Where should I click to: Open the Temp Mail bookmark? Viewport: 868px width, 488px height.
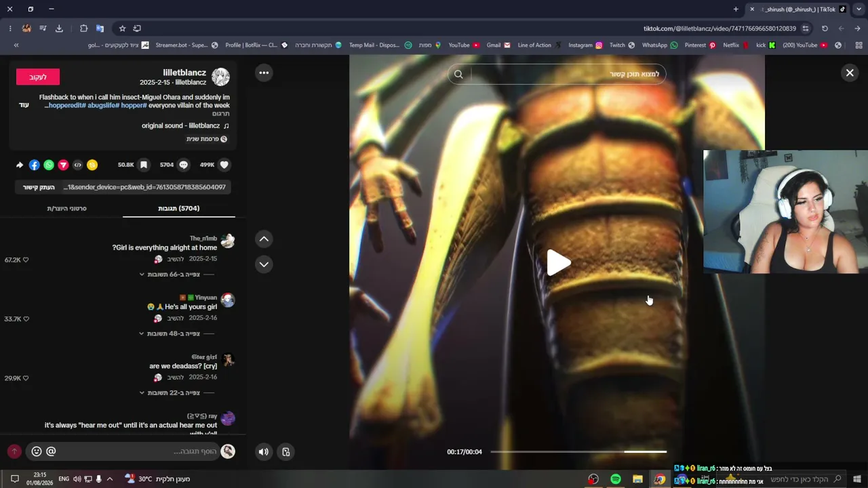tap(380, 45)
